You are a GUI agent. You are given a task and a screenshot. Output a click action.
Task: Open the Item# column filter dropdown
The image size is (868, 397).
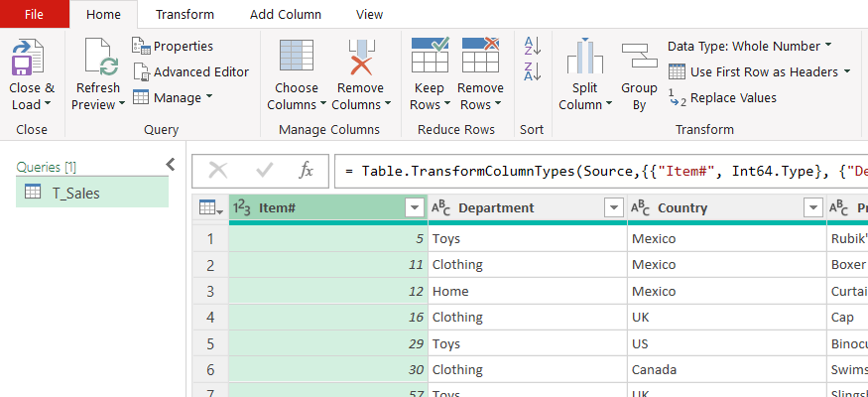pyautogui.click(x=415, y=208)
